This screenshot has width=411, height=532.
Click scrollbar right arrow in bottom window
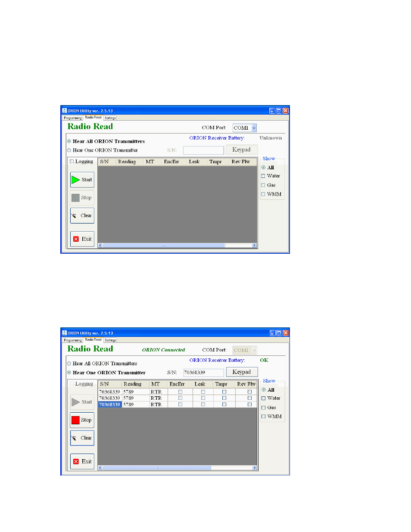click(x=255, y=468)
